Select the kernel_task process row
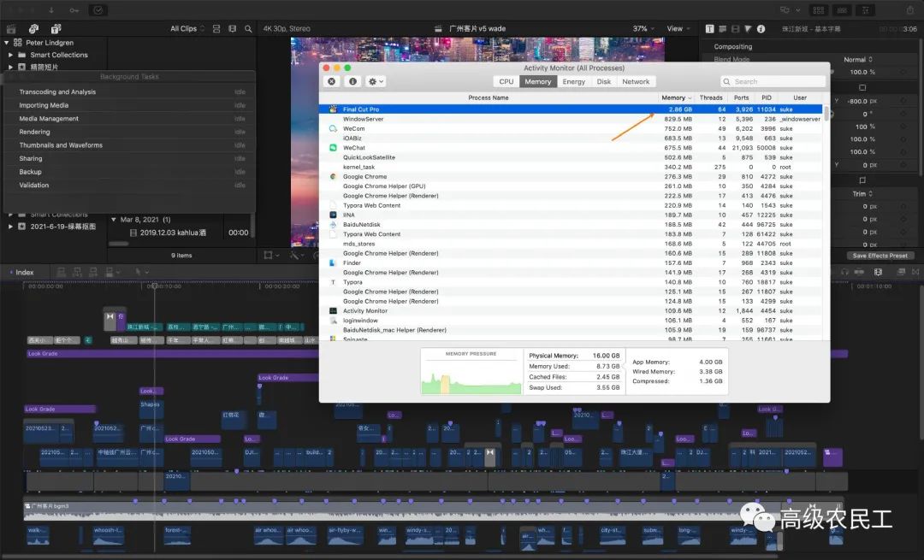924x560 pixels. (571, 168)
